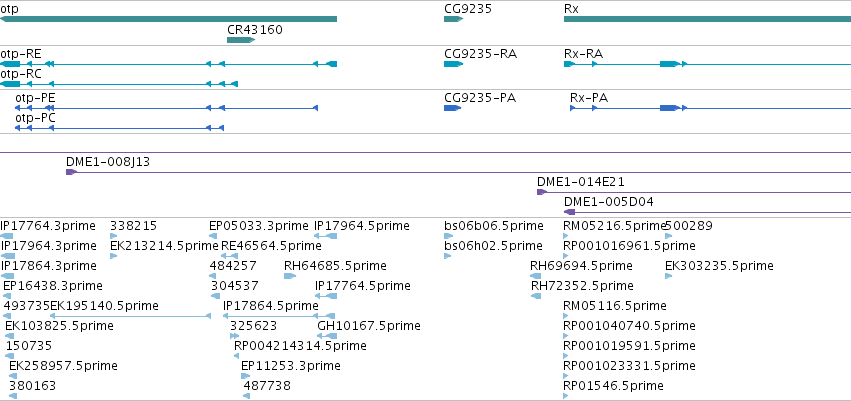The height and width of the screenshot is (401, 851).
Task: Click BAC clone DME1-008J13
Action: [x=459, y=172]
